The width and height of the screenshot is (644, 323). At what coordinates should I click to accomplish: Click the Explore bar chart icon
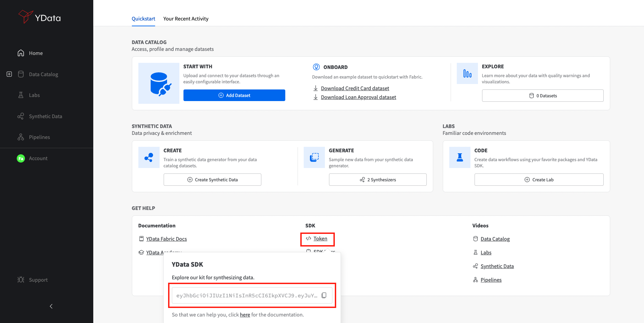(467, 73)
